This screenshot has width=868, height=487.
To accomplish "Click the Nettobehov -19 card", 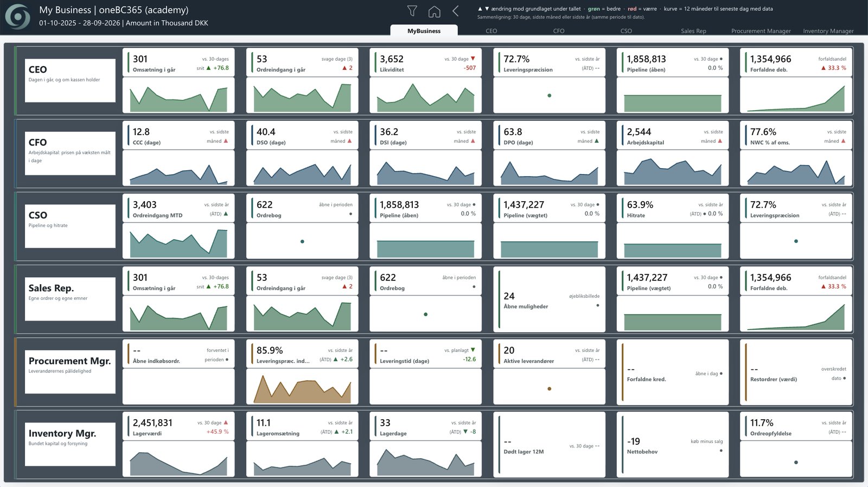I will [673, 445].
